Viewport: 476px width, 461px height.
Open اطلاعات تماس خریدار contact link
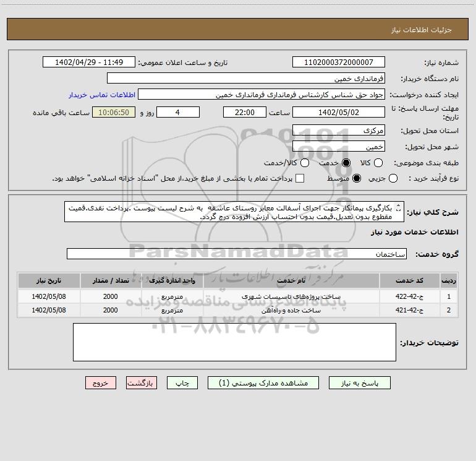coord(102,95)
